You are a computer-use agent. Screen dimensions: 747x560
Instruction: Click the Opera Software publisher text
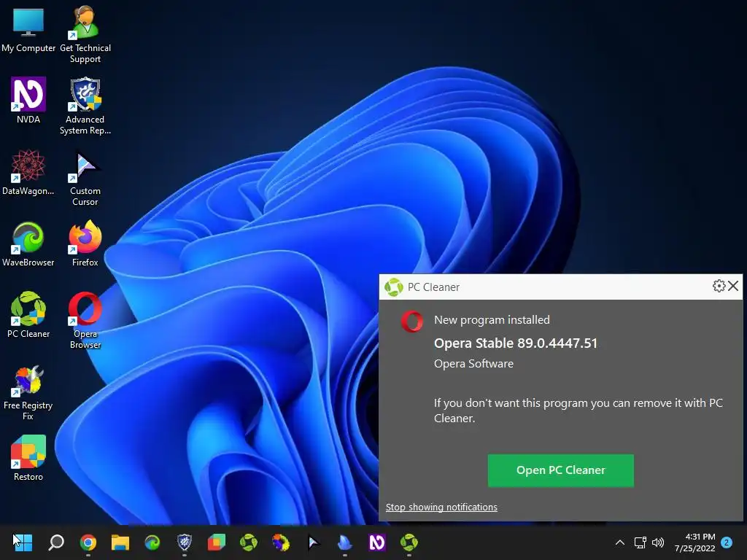pos(473,364)
